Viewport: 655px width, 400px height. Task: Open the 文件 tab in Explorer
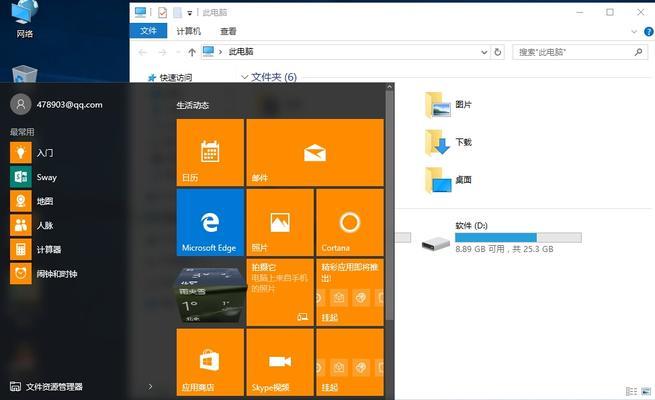click(x=148, y=31)
